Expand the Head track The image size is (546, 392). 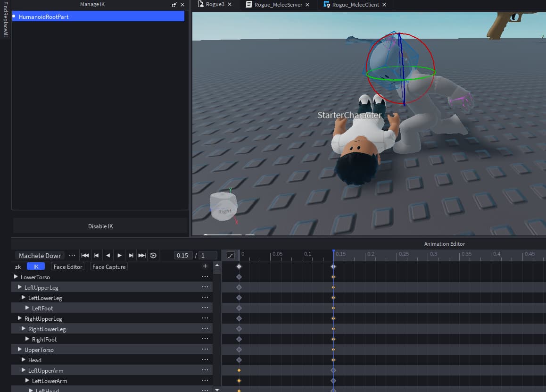tap(23, 359)
